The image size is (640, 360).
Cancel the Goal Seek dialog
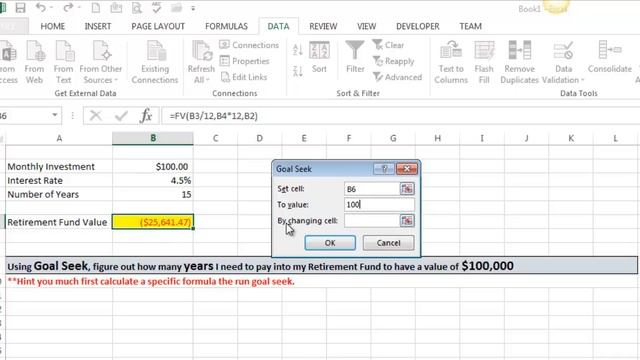388,243
